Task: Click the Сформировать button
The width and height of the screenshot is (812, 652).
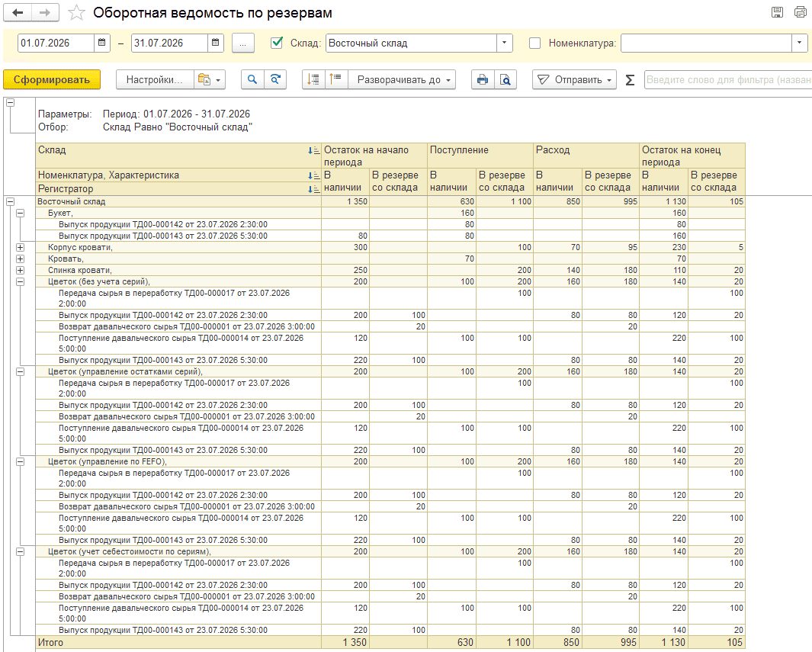Action: click(52, 80)
